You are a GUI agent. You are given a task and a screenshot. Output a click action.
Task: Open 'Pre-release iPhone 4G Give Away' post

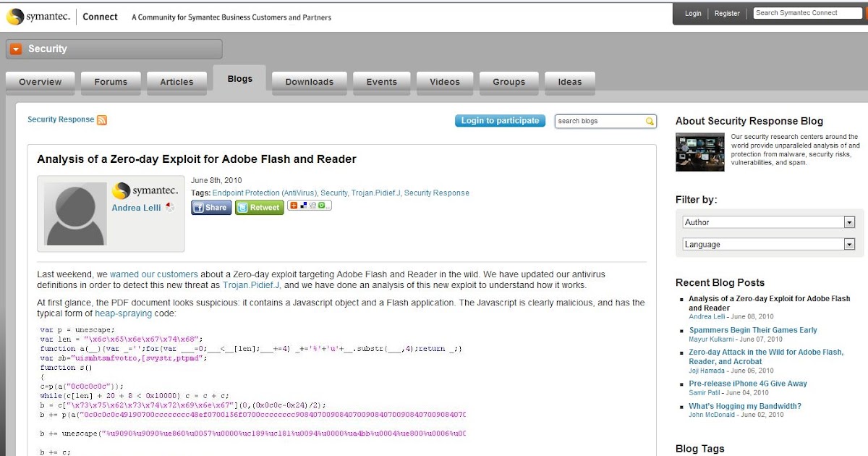[748, 384]
